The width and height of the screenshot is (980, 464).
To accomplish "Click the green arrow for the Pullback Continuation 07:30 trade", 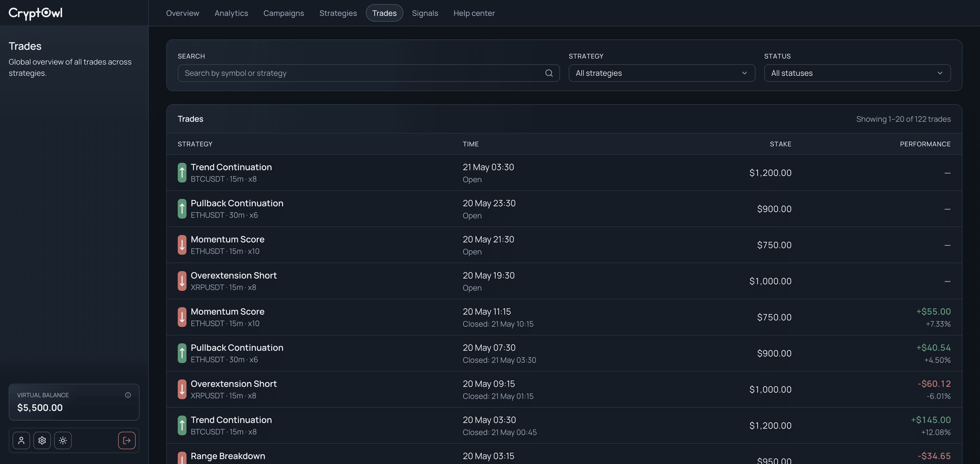I will click(x=182, y=354).
